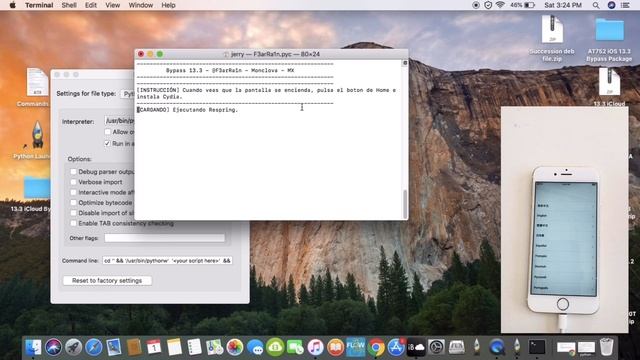Click the shield security menu bar icon
Screen dimensions: 640x360
[x=488, y=5]
